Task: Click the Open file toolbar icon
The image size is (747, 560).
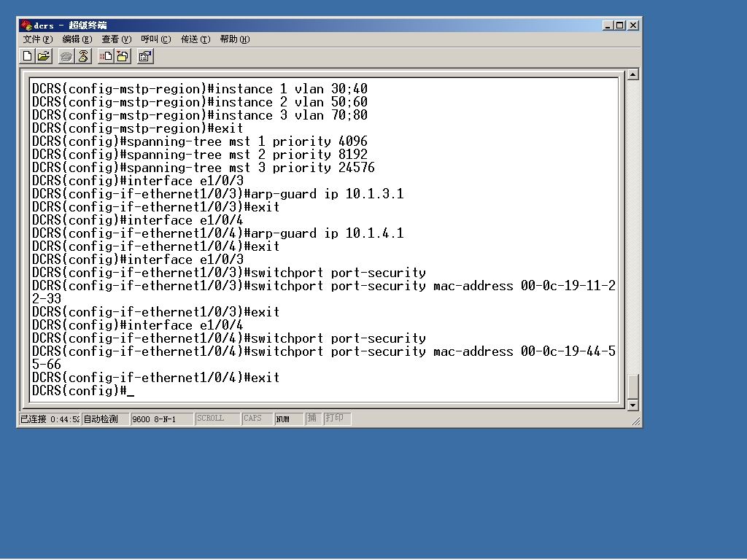Action: tap(43, 56)
